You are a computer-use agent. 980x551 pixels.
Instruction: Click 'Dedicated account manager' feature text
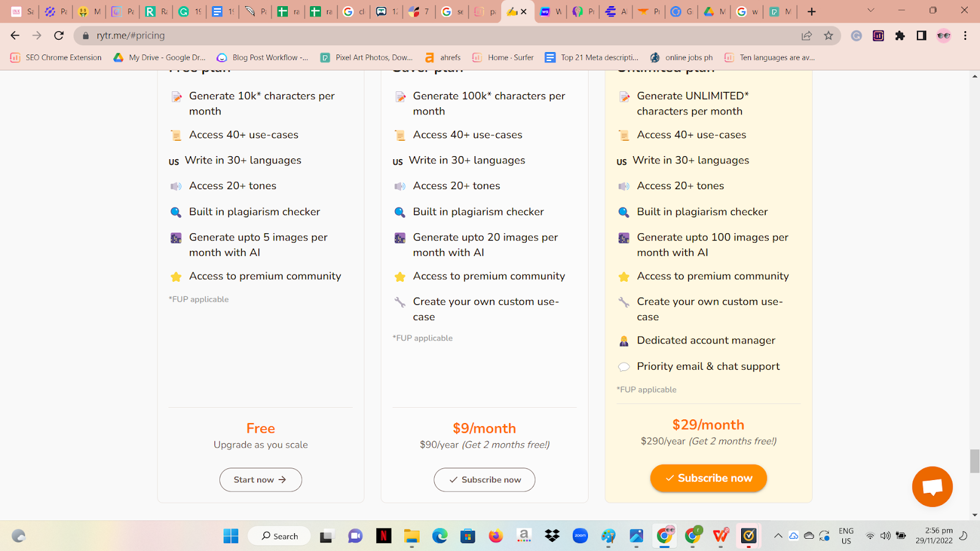coord(706,340)
